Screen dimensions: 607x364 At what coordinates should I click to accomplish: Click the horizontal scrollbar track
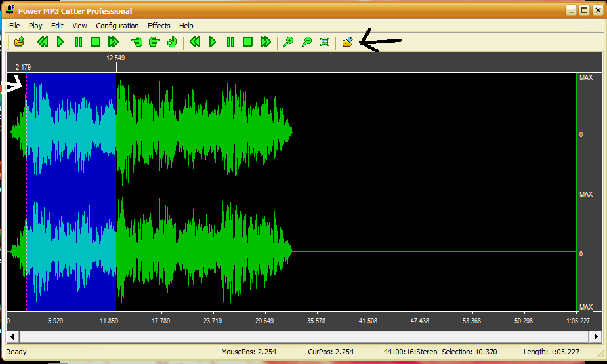[304, 336]
